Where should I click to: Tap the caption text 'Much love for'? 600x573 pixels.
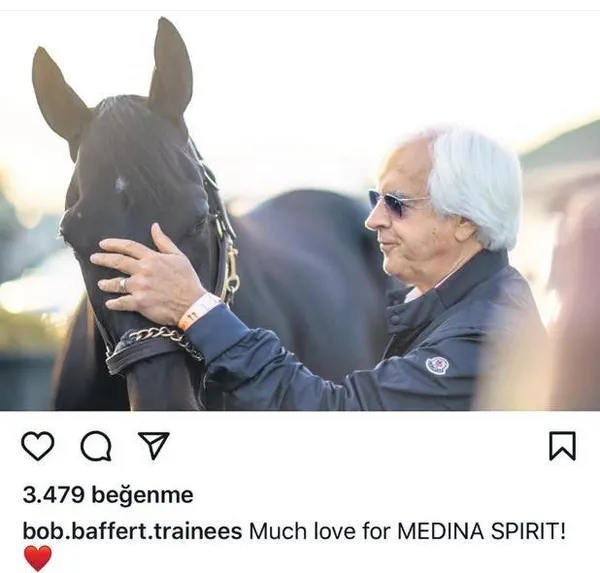pos(320,531)
